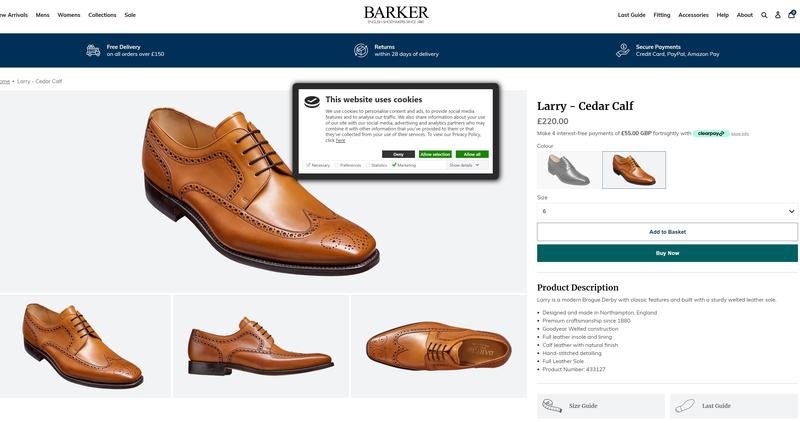800x423 pixels.
Task: Open the shopping basket icon
Action: pyautogui.click(x=792, y=15)
